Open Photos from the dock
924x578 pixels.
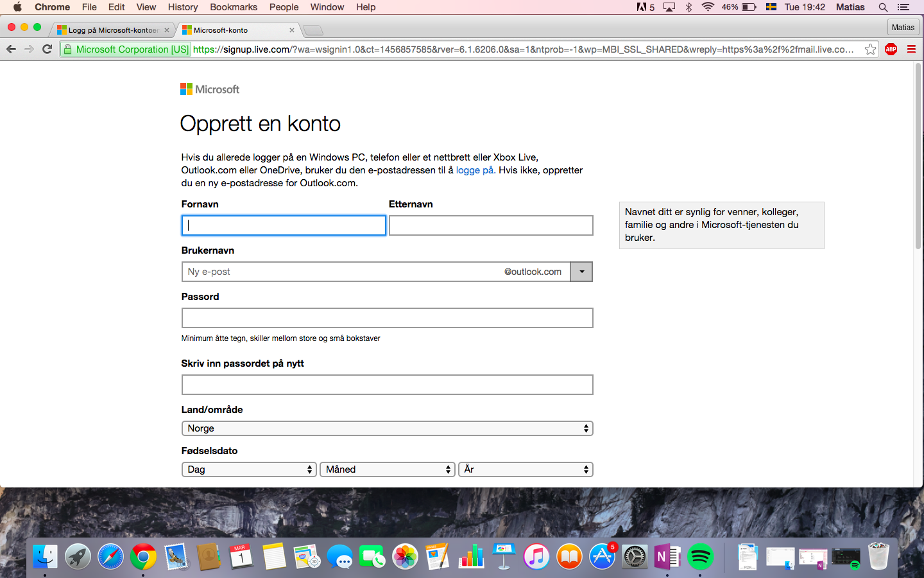[405, 557]
